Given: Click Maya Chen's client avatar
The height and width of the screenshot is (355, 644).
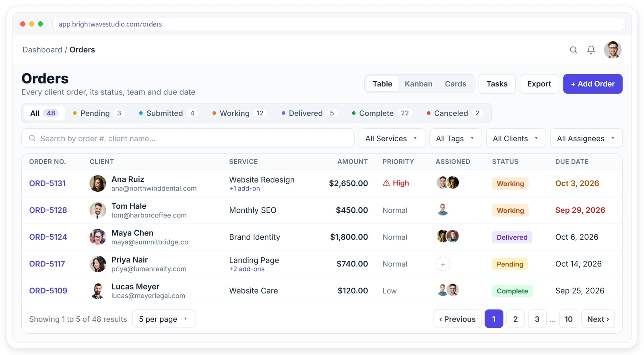Looking at the screenshot, I should pos(98,237).
